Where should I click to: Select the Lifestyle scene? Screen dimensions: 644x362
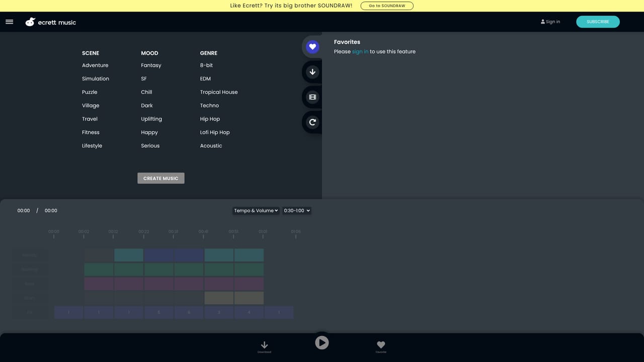click(92, 146)
